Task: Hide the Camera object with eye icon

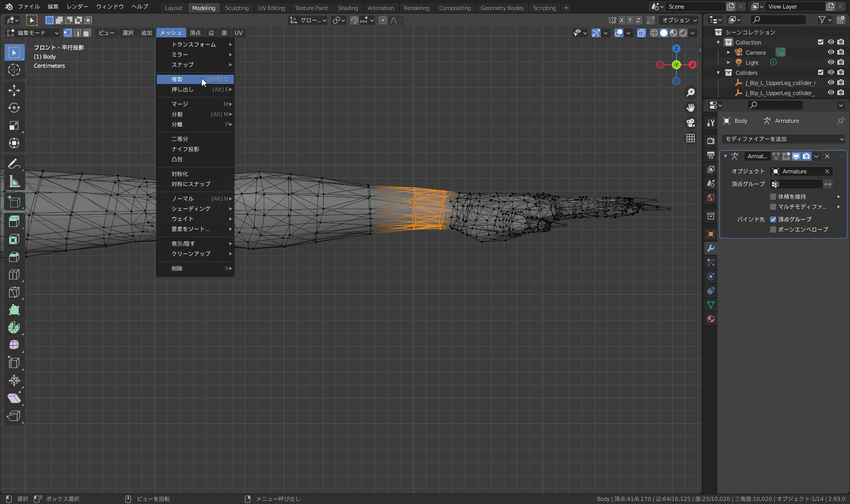Action: coord(830,52)
